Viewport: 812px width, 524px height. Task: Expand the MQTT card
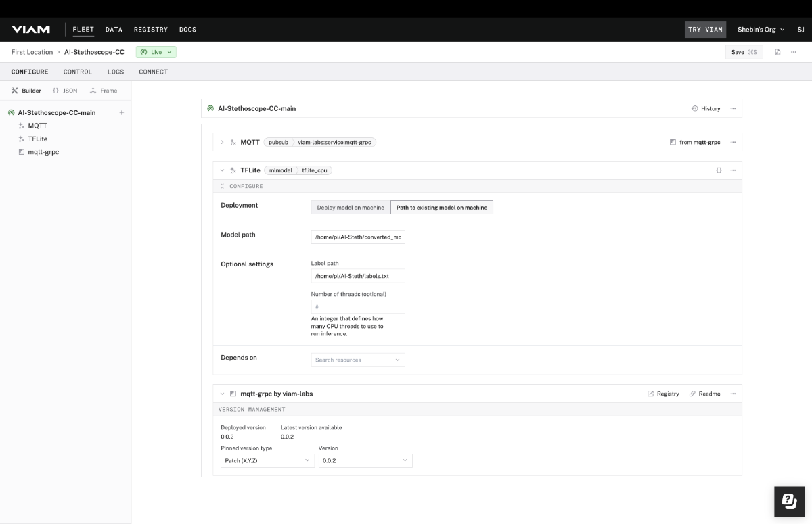222,143
